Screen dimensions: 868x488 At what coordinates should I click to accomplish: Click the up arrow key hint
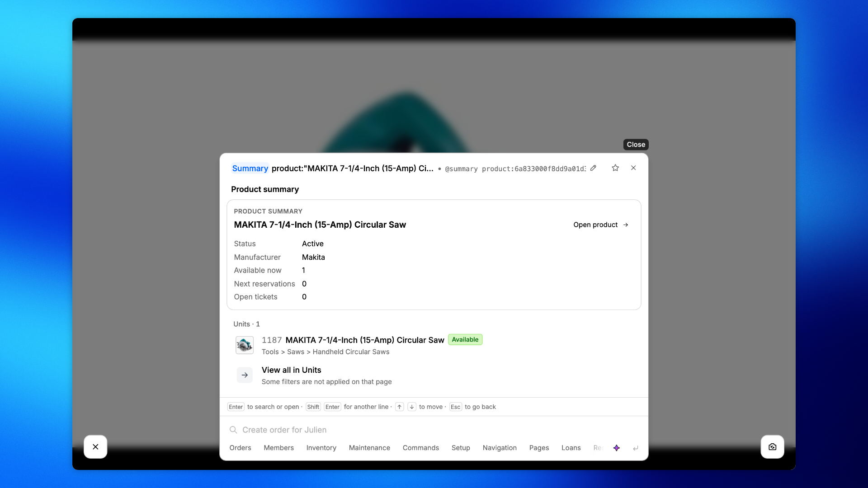399,407
